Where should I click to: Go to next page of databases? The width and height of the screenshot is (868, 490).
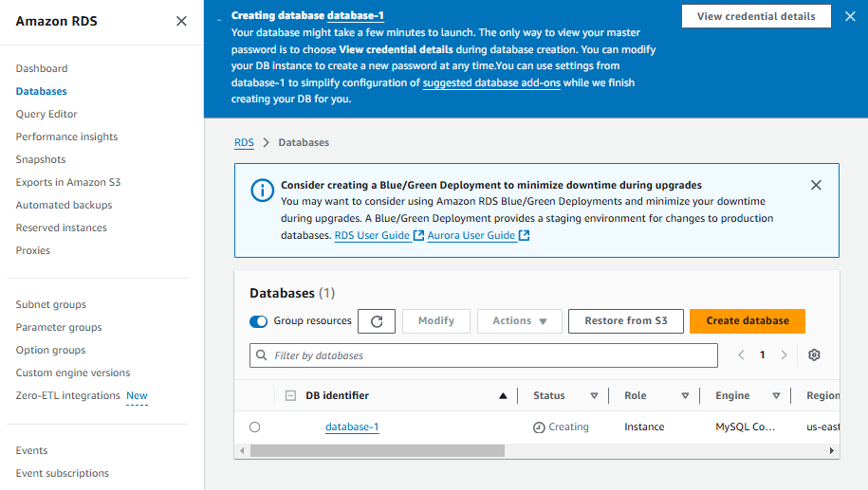pos(784,355)
